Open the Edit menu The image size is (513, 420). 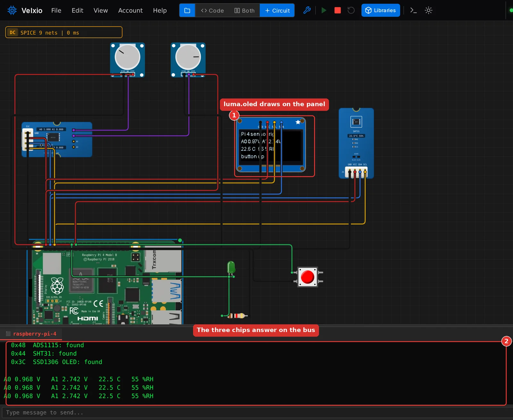77,10
